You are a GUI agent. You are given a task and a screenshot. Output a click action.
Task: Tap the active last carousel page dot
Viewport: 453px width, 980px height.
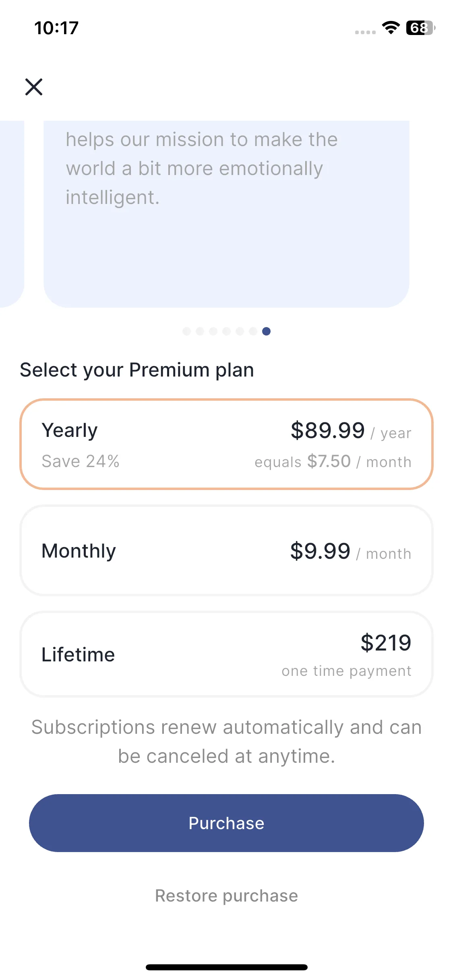coord(267,331)
